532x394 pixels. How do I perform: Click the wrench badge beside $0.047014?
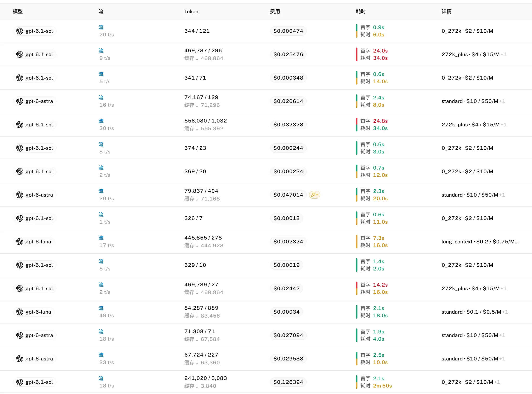point(315,195)
